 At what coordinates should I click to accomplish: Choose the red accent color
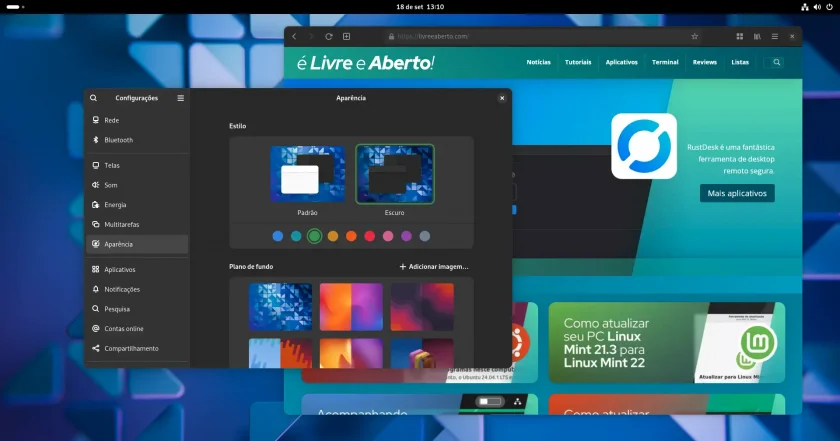(370, 236)
